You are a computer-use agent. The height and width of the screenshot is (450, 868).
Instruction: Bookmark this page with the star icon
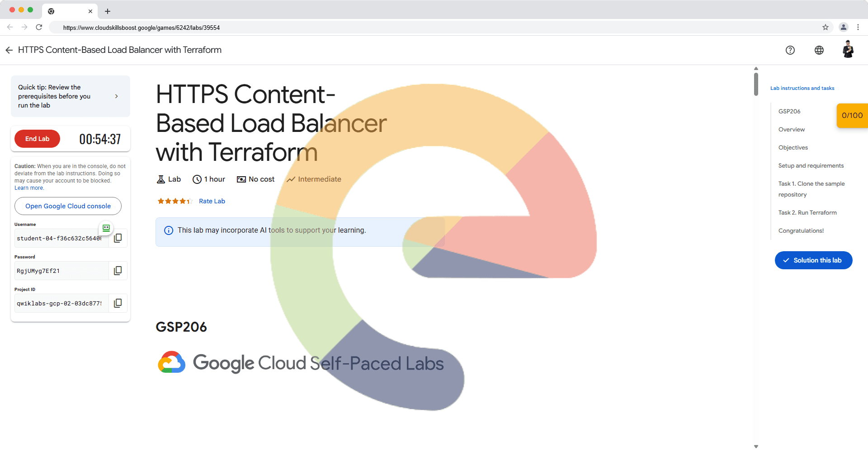[826, 27]
